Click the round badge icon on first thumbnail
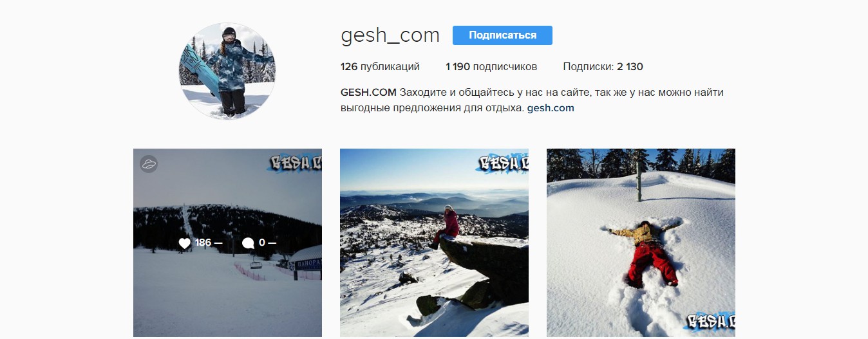 (149, 164)
